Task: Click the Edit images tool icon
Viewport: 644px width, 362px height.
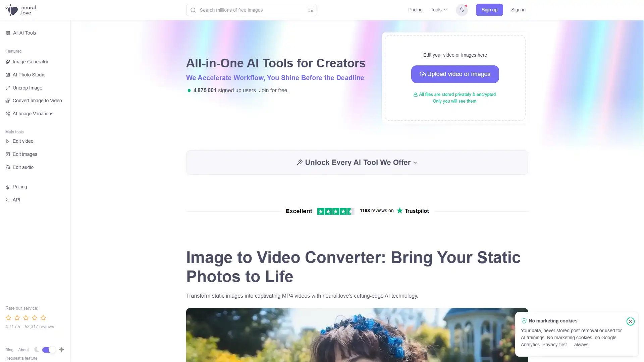Action: 7,154
